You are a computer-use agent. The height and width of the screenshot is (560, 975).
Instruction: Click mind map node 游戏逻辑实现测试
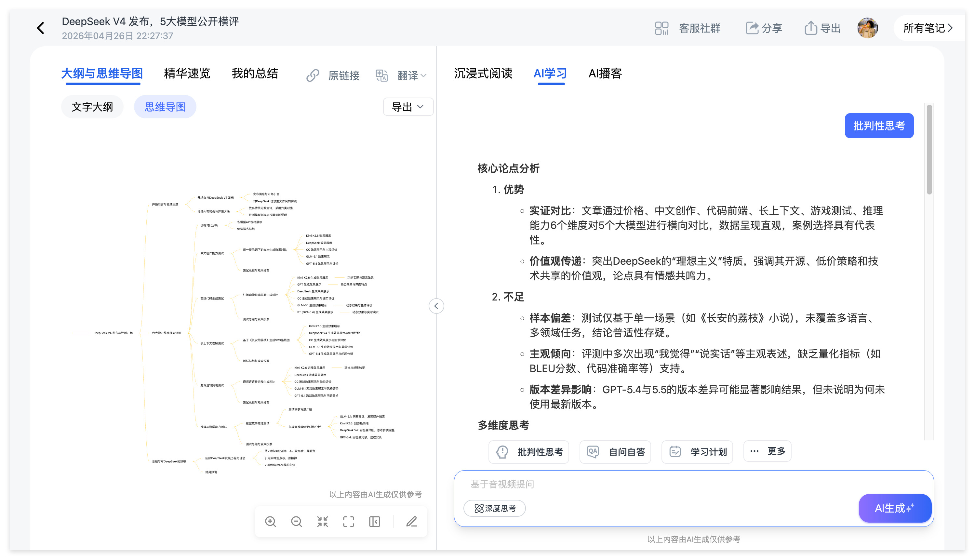tap(212, 385)
